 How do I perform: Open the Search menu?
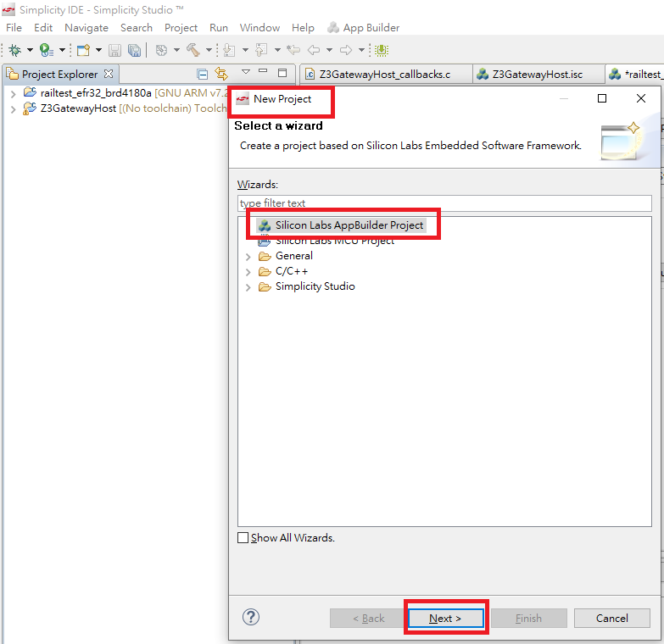[x=137, y=28]
